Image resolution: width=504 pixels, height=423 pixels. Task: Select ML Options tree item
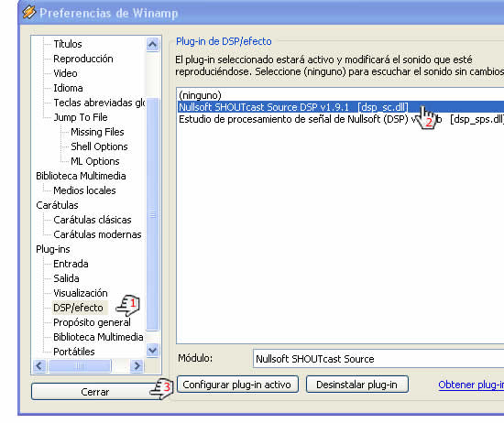[x=94, y=161]
